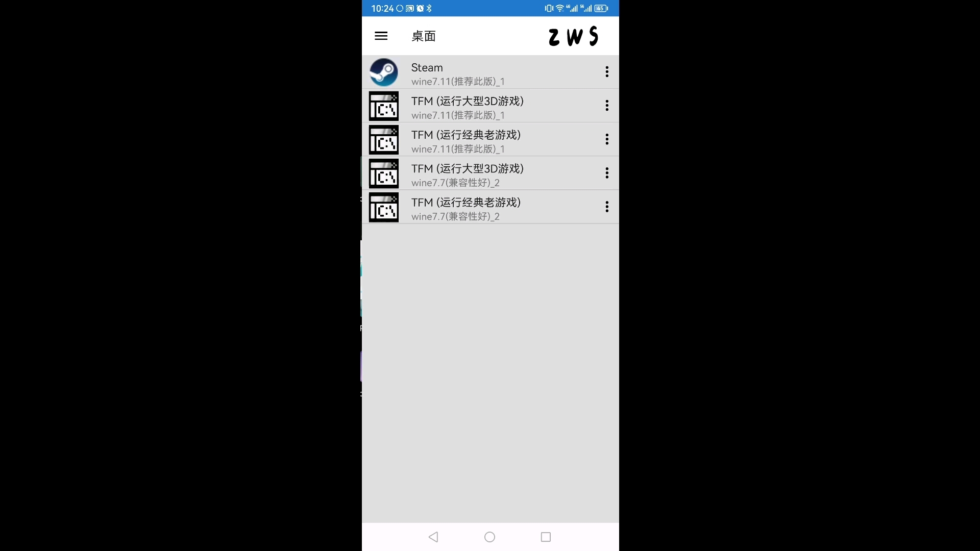Expand TFM wine7.7 classic games options

pyautogui.click(x=606, y=207)
